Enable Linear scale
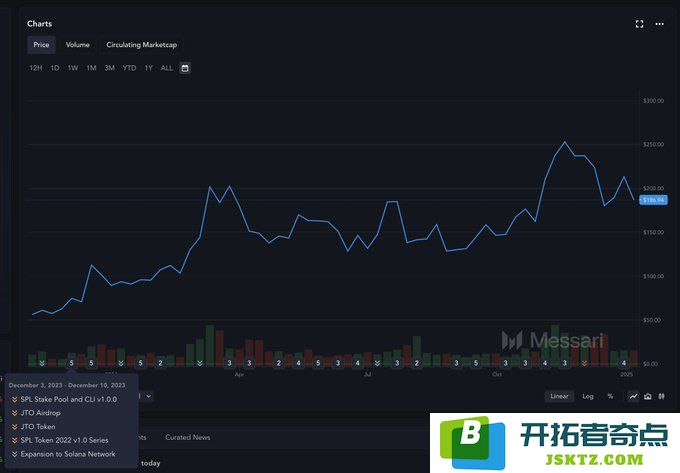Image resolution: width=680 pixels, height=473 pixels. tap(559, 396)
